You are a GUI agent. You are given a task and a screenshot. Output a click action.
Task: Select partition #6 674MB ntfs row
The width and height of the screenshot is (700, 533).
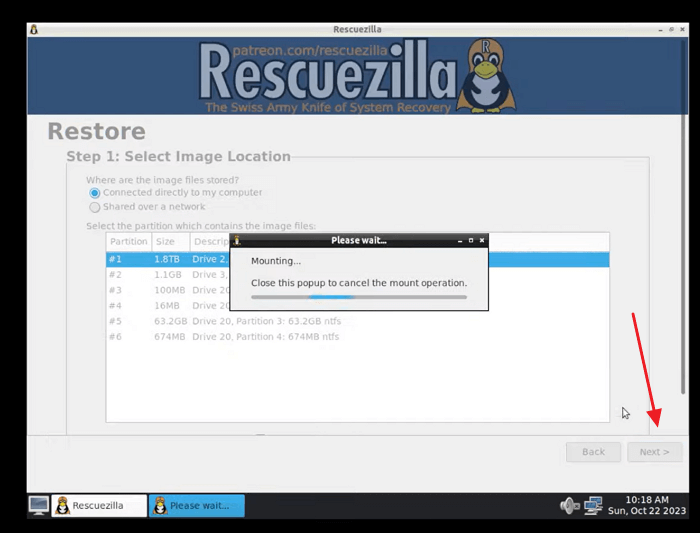click(x=358, y=337)
